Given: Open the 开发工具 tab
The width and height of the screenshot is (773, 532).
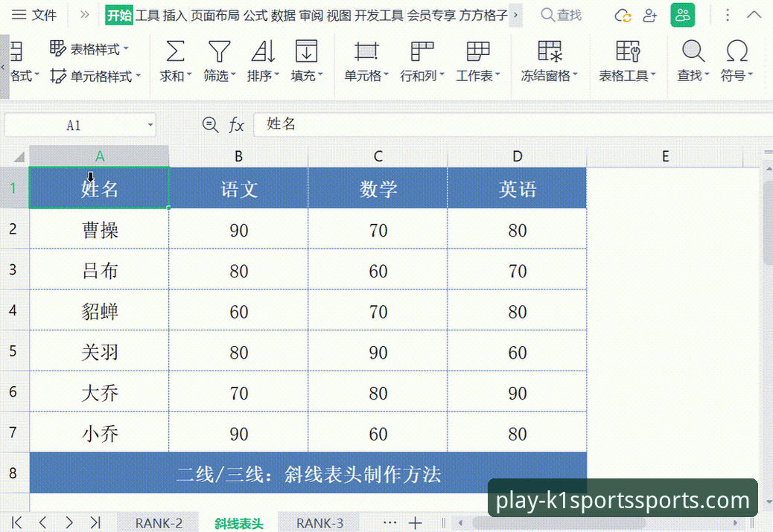Looking at the screenshot, I should coord(379,16).
